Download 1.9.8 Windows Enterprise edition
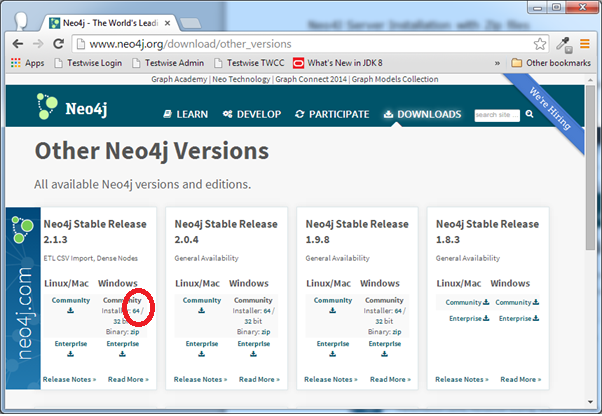 coord(385,348)
